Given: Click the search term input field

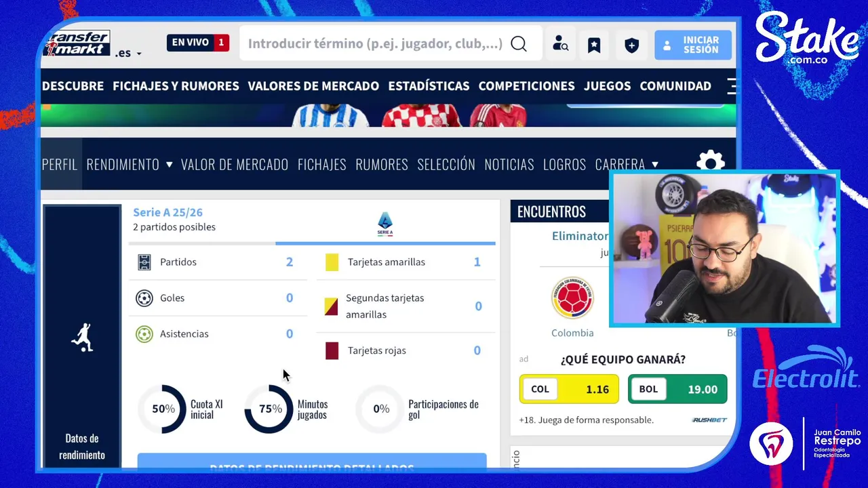Looking at the screenshot, I should [375, 43].
